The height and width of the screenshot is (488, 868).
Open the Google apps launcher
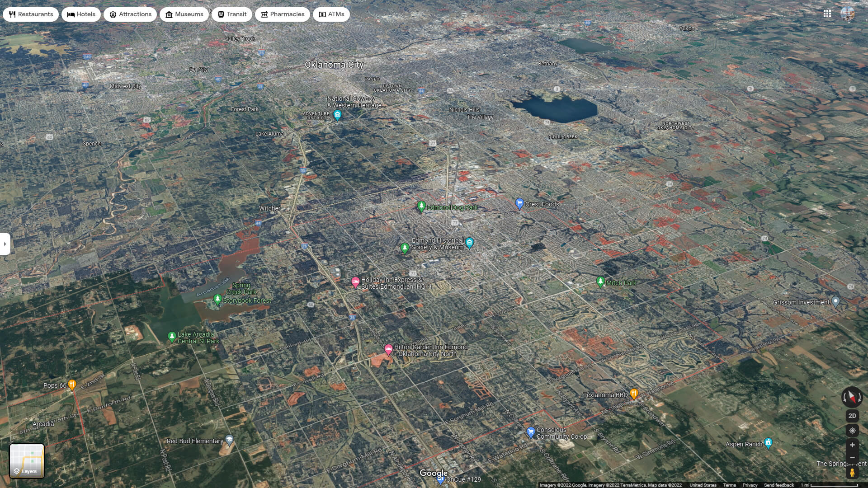pos(827,14)
